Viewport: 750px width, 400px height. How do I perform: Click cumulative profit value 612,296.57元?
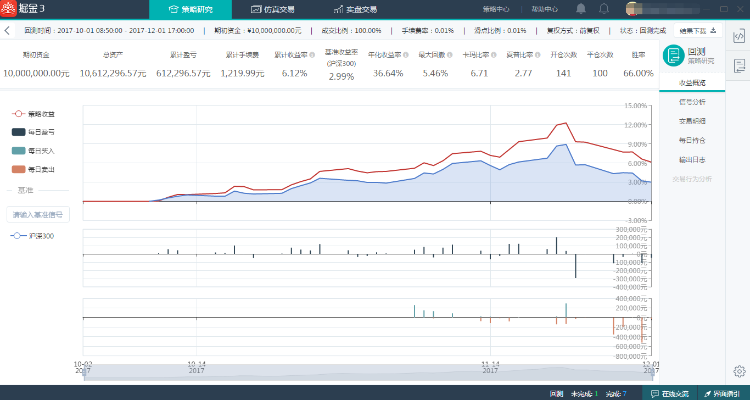point(183,73)
